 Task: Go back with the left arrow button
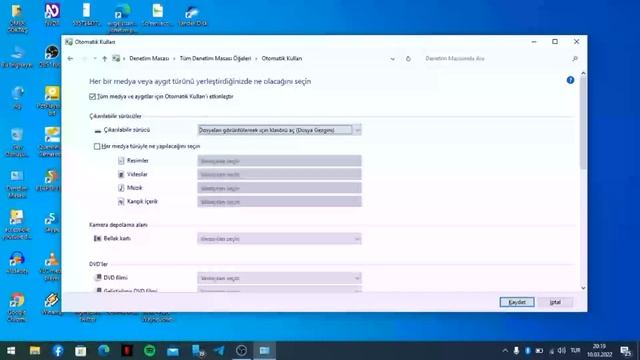tap(70, 59)
